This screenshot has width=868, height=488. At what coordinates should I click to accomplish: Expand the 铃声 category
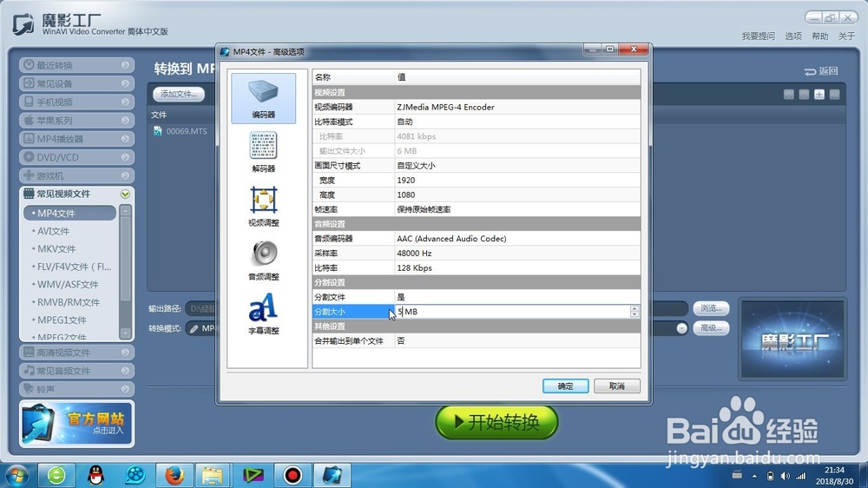pyautogui.click(x=76, y=389)
